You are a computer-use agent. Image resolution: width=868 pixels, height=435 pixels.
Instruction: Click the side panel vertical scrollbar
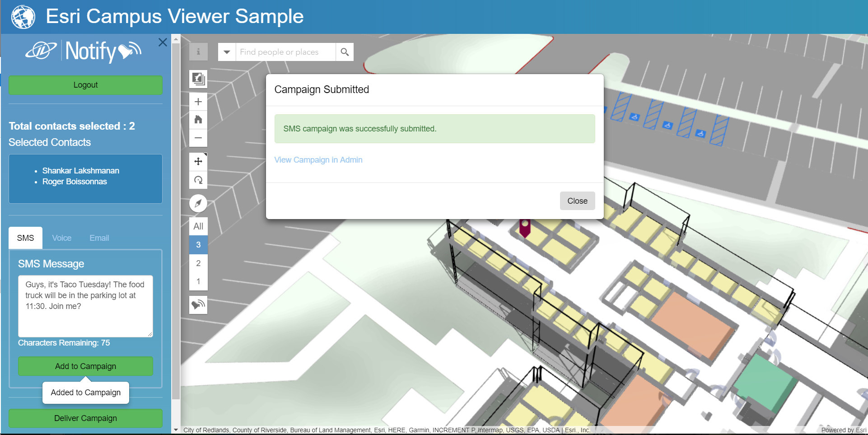(176, 221)
